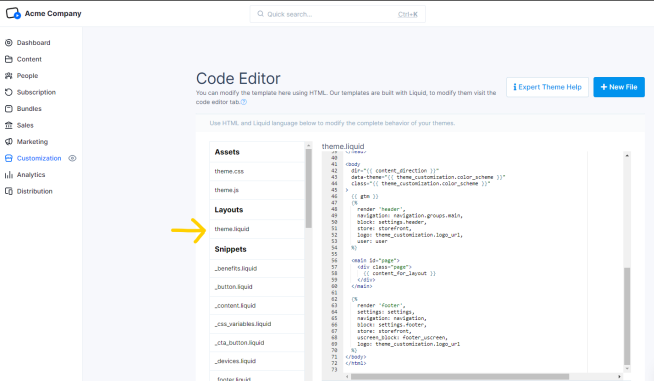Screen dimensions: 654x381
Task: Create a New File
Action: coord(619,87)
